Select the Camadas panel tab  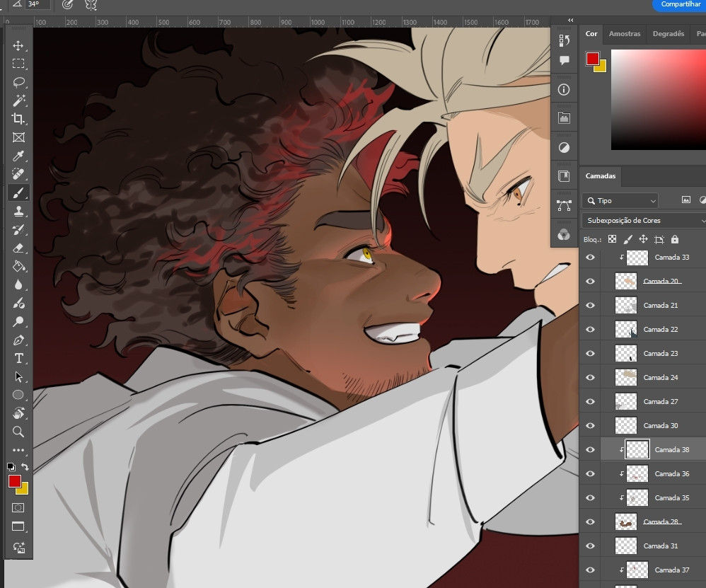[600, 176]
